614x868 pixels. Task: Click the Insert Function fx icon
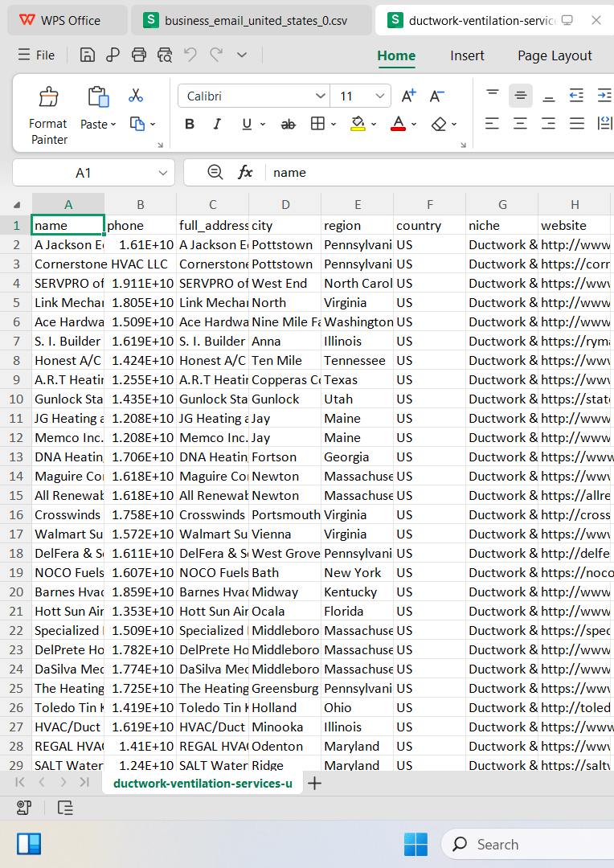tap(244, 172)
